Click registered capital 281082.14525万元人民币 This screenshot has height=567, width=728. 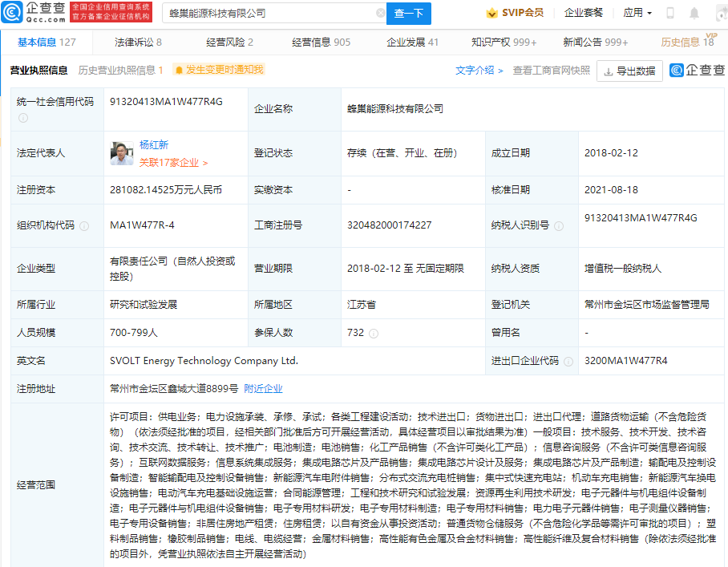(x=166, y=190)
